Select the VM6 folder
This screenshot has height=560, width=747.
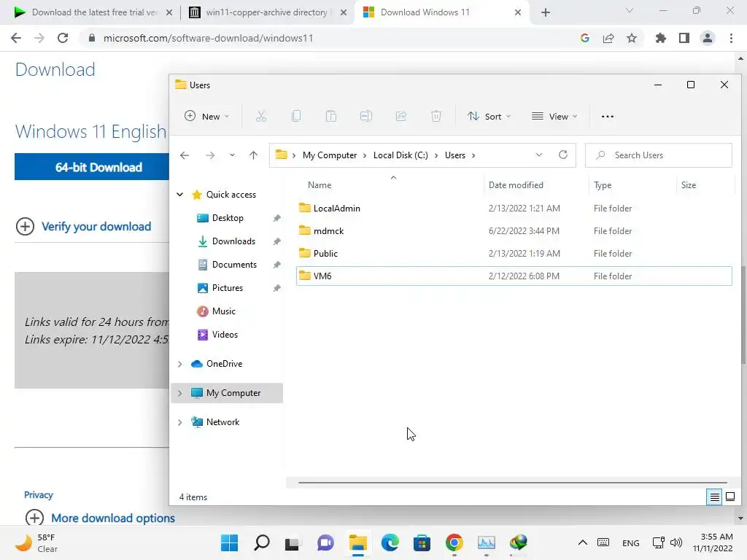(x=514, y=276)
